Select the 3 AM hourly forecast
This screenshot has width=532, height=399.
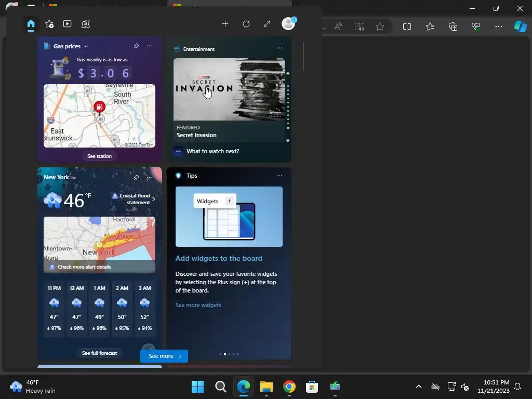(x=145, y=309)
